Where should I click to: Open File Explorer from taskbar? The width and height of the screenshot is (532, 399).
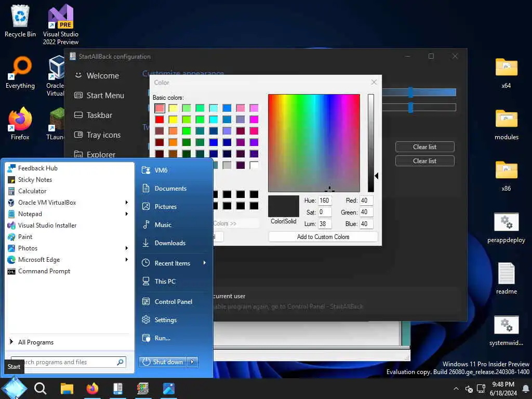67,389
